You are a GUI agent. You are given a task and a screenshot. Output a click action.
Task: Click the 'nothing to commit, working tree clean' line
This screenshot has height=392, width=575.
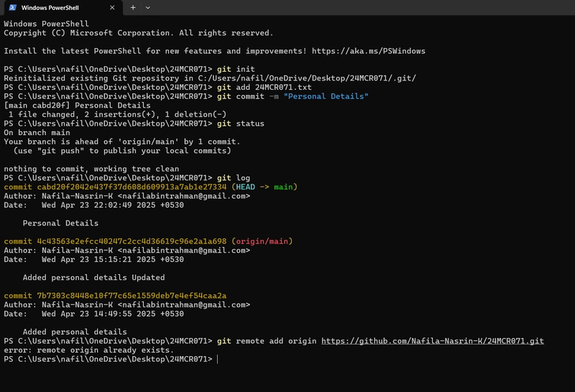pos(91,169)
